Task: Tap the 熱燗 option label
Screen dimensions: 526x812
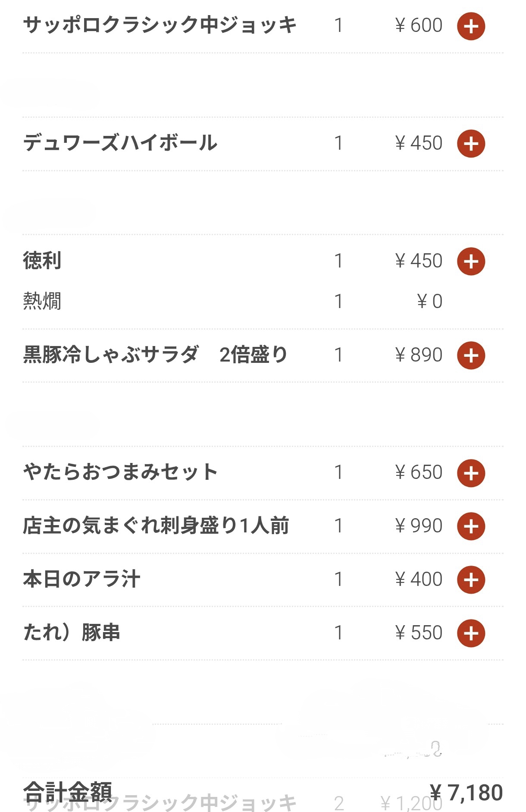Action: 42,301
